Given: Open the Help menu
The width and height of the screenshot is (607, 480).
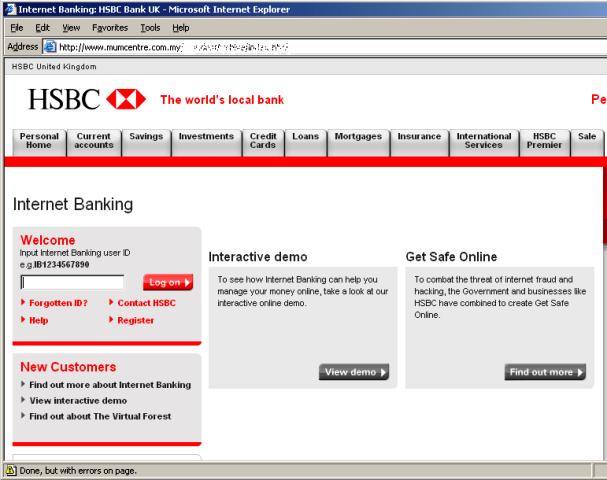Looking at the screenshot, I should click(x=181, y=27).
